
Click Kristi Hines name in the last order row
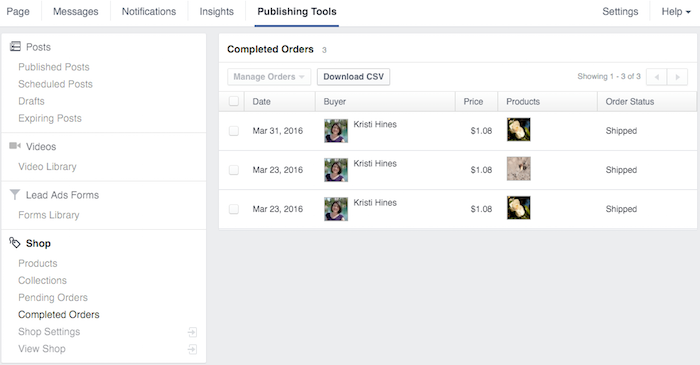tap(375, 203)
